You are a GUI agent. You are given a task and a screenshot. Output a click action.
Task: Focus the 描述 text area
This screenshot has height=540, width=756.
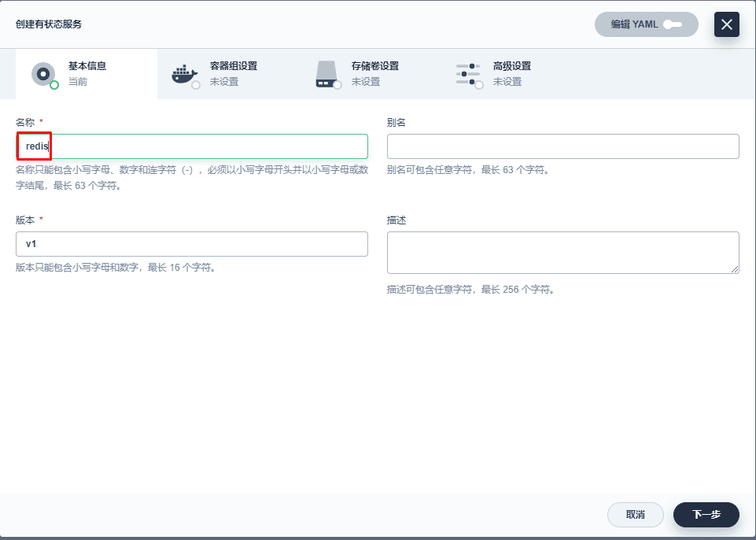[562, 253]
